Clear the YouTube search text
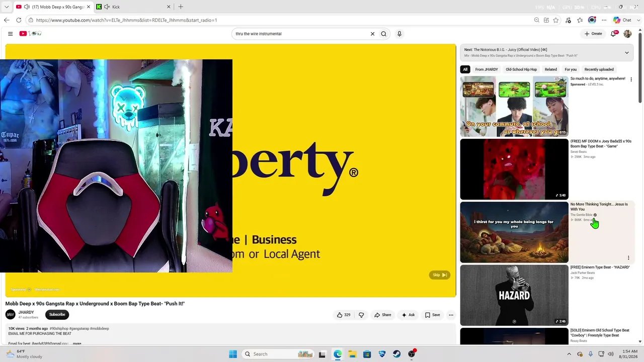The image size is (644, 362). tap(372, 34)
